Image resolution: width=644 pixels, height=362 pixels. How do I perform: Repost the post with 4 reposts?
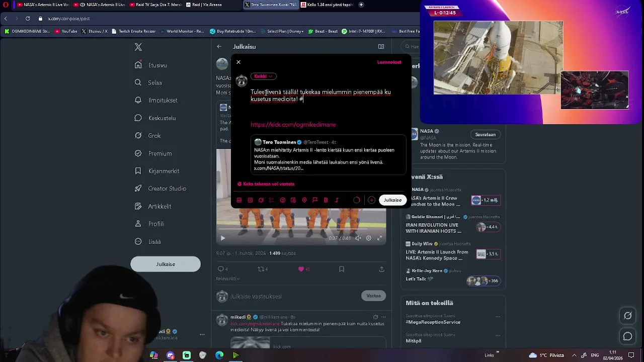pos(263,269)
